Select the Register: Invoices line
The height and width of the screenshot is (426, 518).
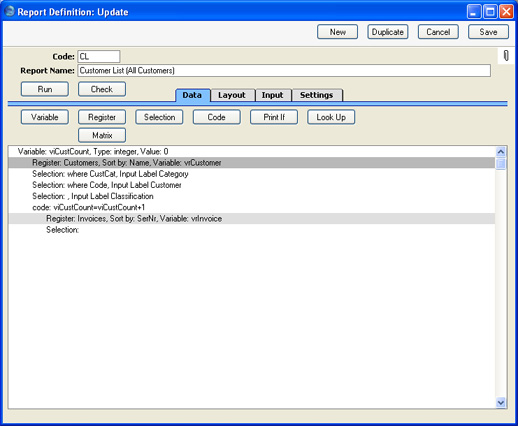(252, 219)
